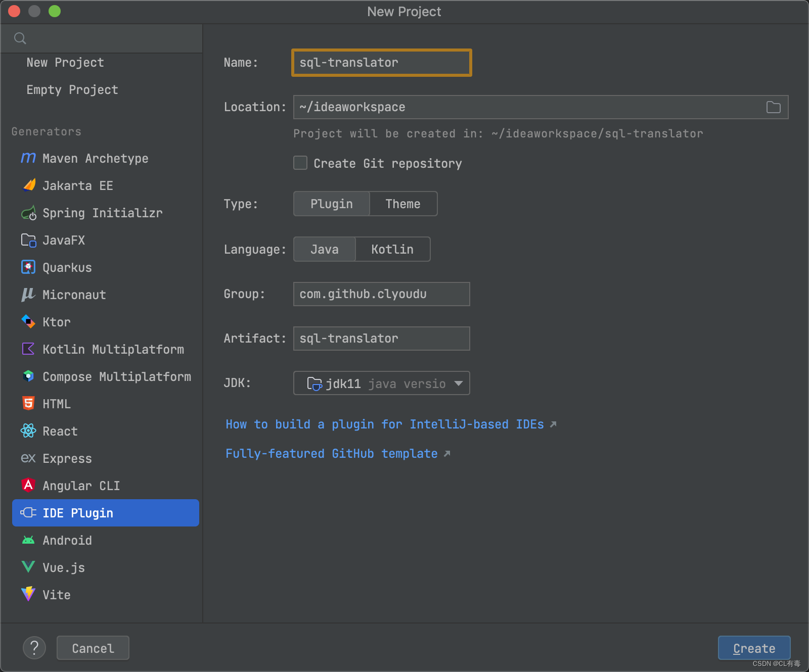
Task: Select the Ktor label
Action: click(57, 322)
